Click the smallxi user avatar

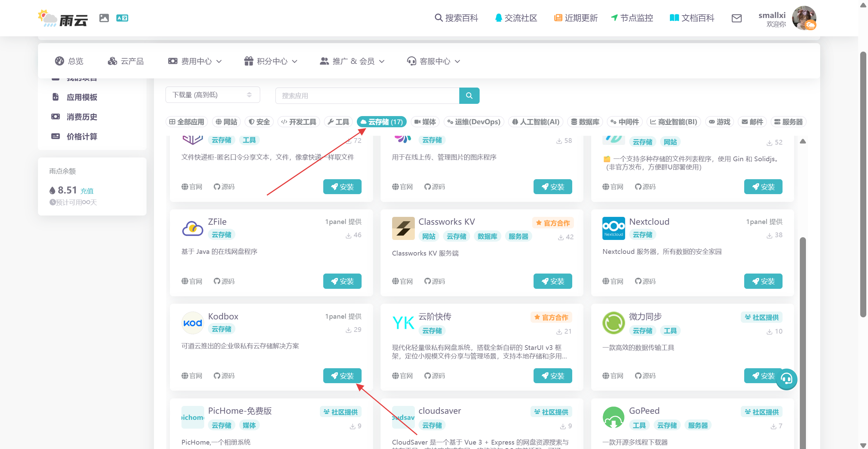804,18
